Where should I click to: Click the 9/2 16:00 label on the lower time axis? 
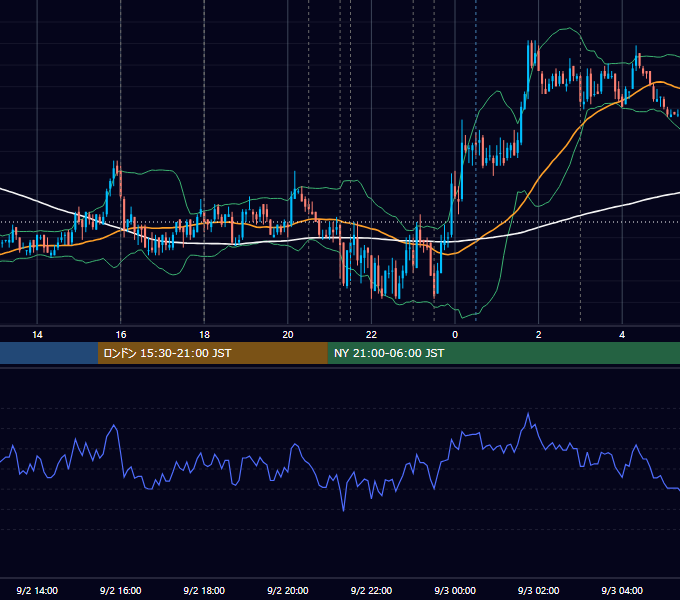[121, 590]
